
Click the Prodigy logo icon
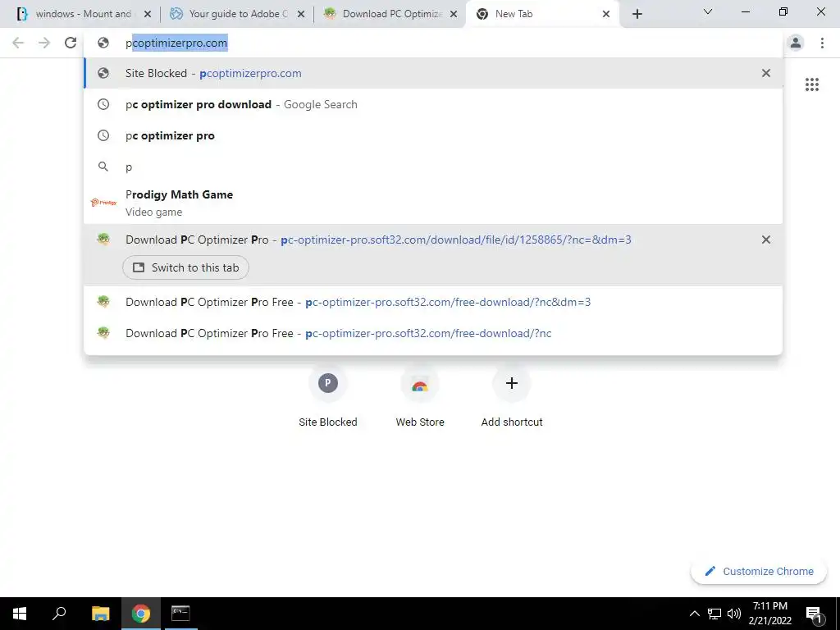pyautogui.click(x=103, y=203)
